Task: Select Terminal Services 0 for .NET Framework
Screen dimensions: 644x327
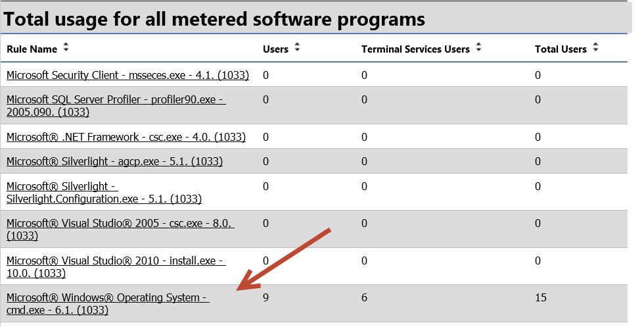Action: click(364, 137)
